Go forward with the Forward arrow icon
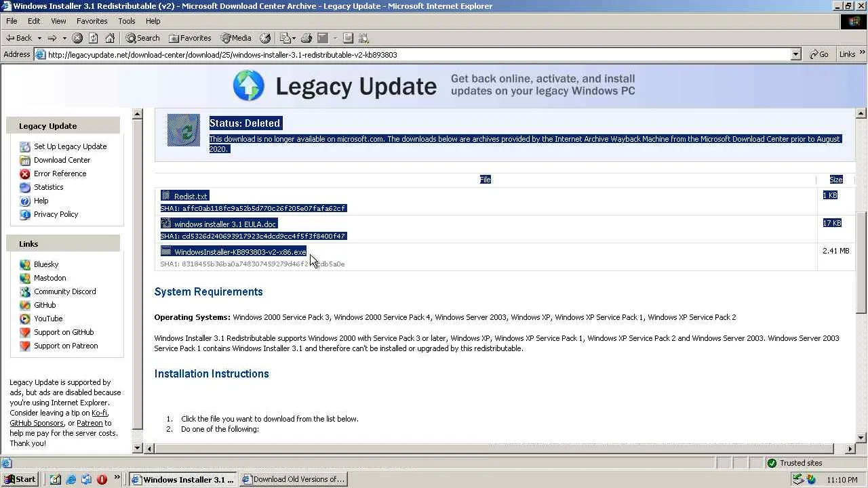This screenshot has width=868, height=488. tap(52, 38)
